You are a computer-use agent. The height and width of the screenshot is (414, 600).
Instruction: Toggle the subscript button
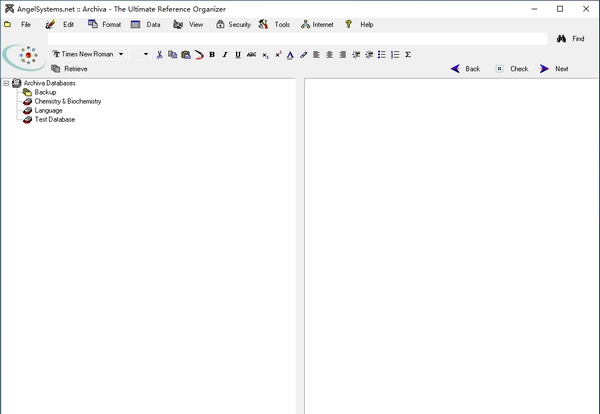[x=265, y=55]
